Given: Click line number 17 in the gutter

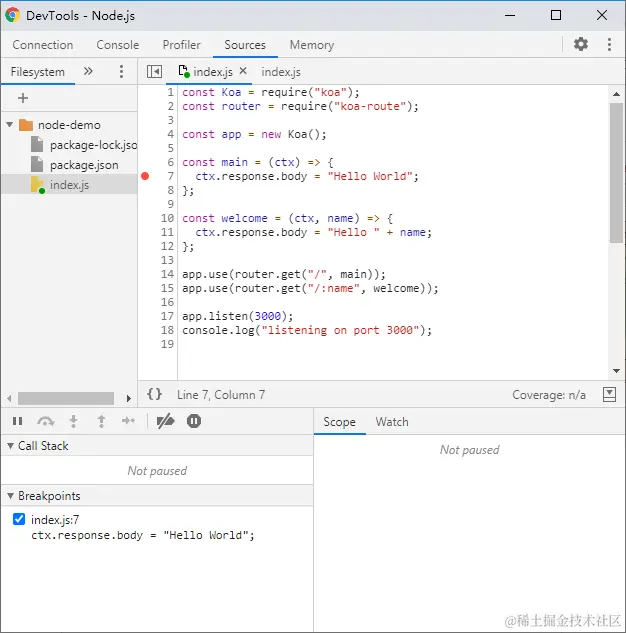Looking at the screenshot, I should [167, 316].
